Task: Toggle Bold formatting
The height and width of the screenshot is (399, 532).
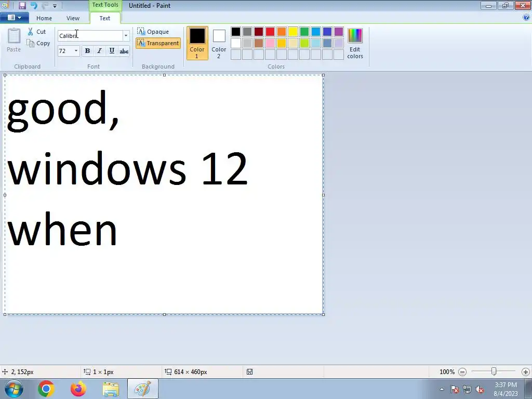Action: tap(87, 51)
